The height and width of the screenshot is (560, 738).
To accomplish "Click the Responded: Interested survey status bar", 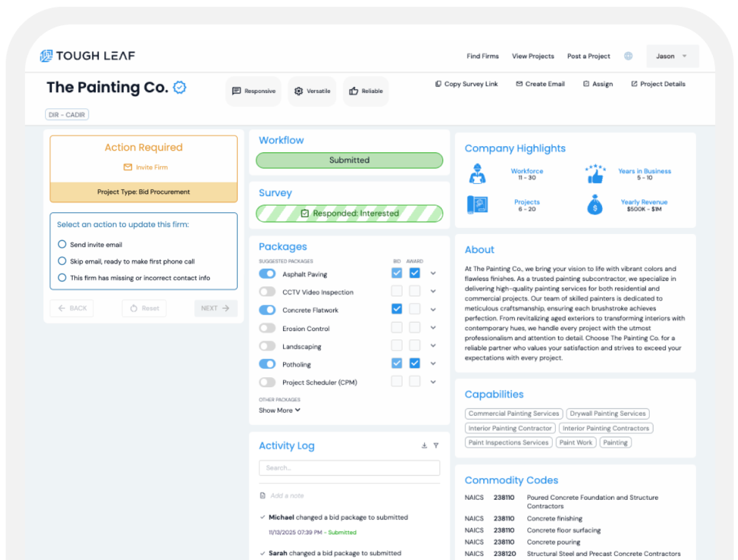I will (x=349, y=213).
